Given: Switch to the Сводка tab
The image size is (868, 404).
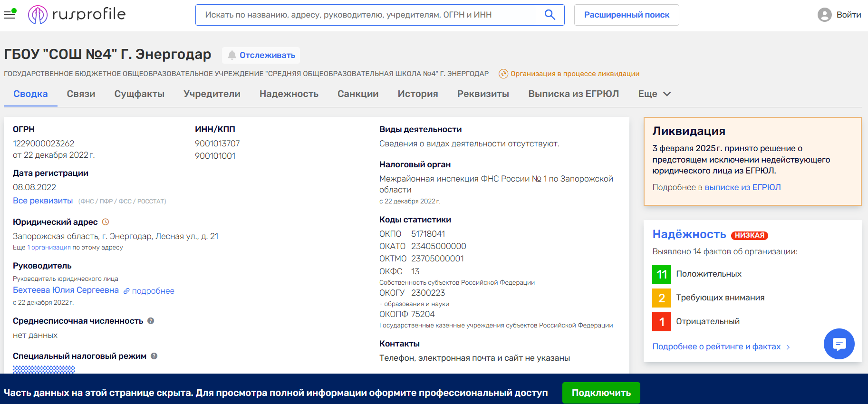Looking at the screenshot, I should click(x=30, y=94).
